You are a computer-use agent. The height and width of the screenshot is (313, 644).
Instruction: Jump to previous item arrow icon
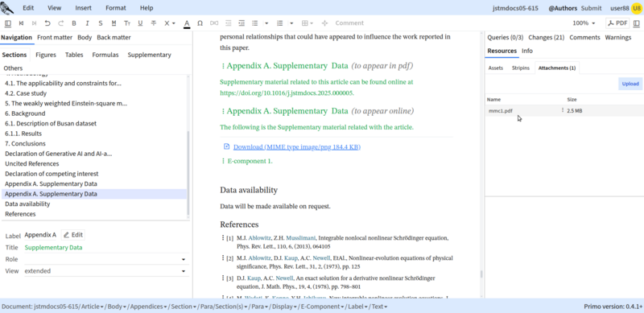click(x=22, y=23)
